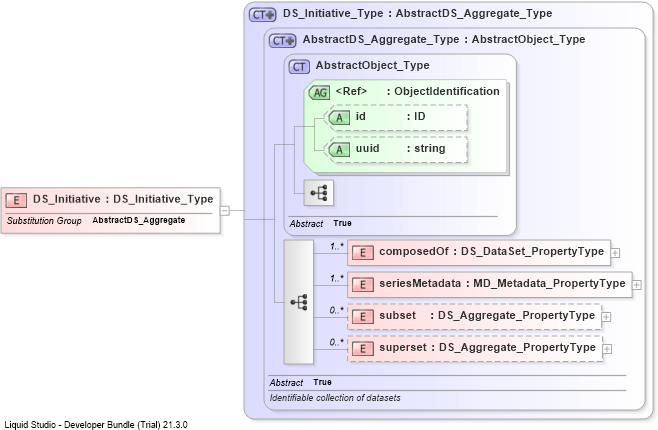The width and height of the screenshot is (658, 430).
Task: Click the E icon of seriesMetadata element
Action: (363, 285)
